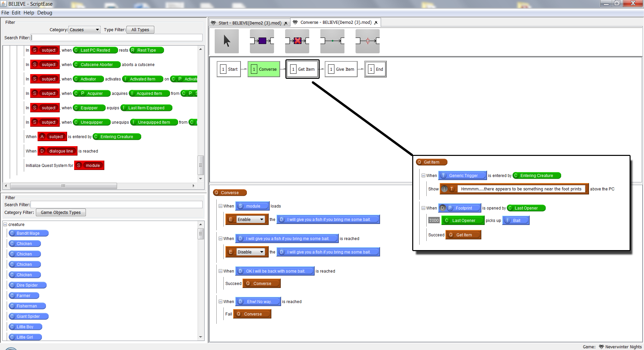644x350 pixels.
Task: Click the Neverwinter Nights game icon
Action: click(x=601, y=347)
